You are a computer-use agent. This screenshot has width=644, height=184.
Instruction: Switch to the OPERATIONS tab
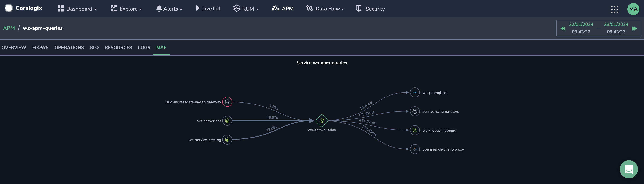[69, 47]
